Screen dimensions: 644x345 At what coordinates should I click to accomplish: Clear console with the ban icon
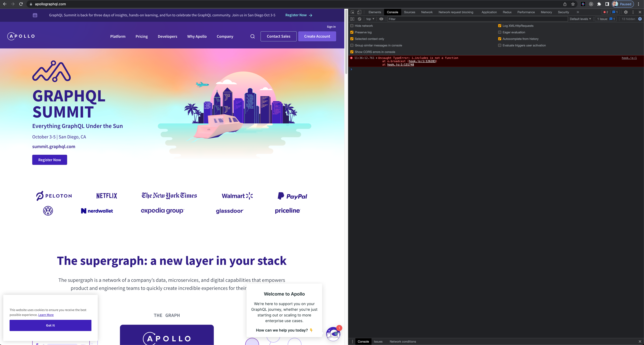pos(360,19)
